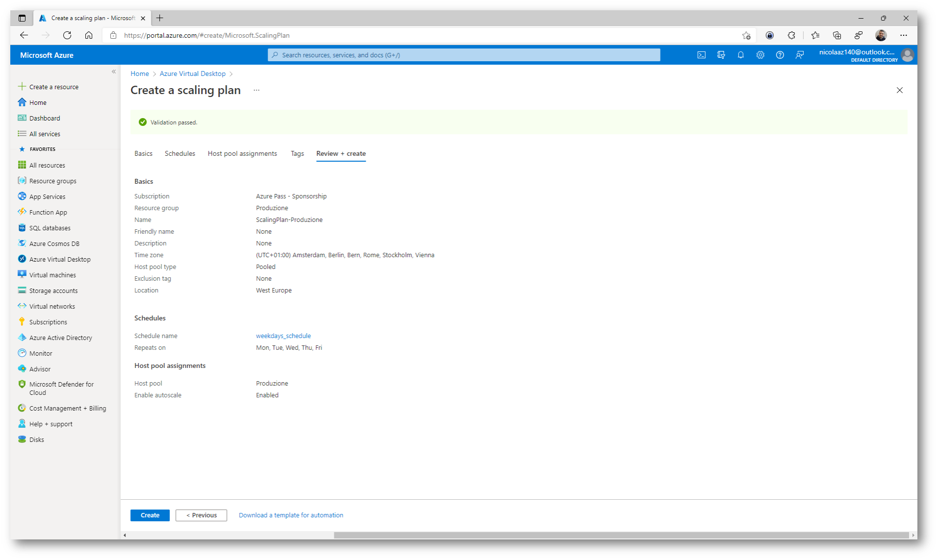938x560 pixels.
Task: Click the browser address bar URL
Action: tap(206, 35)
